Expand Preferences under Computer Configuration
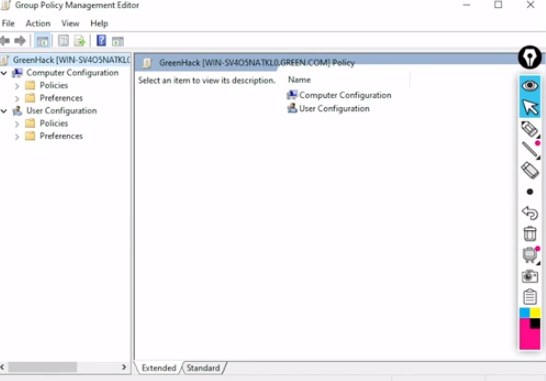The image size is (546, 381). click(17, 98)
